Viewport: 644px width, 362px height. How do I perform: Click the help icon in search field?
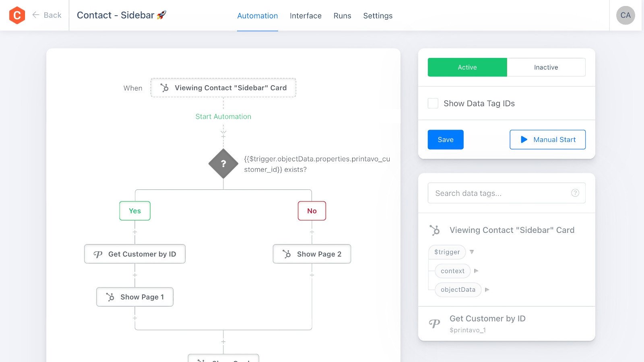pyautogui.click(x=575, y=193)
